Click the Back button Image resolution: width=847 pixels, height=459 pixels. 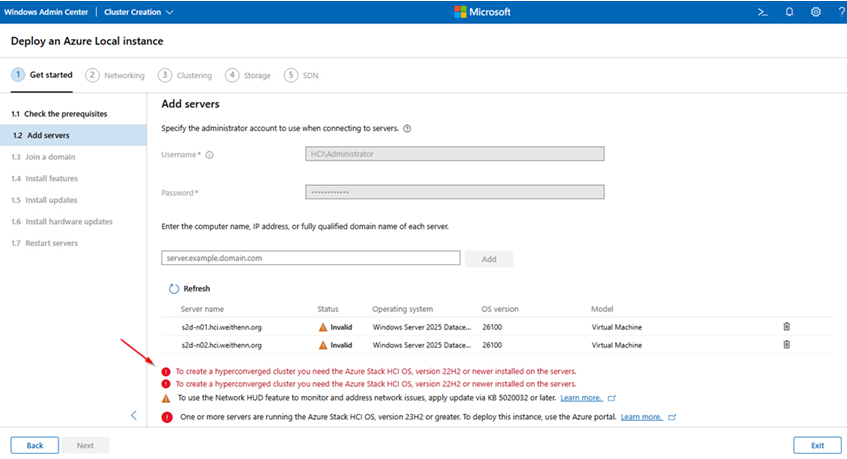pos(35,445)
